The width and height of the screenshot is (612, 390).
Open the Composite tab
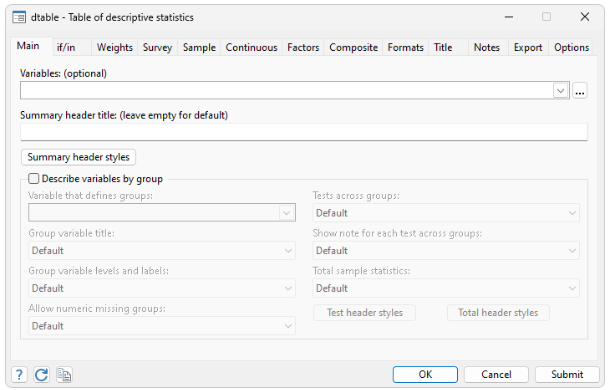click(354, 48)
